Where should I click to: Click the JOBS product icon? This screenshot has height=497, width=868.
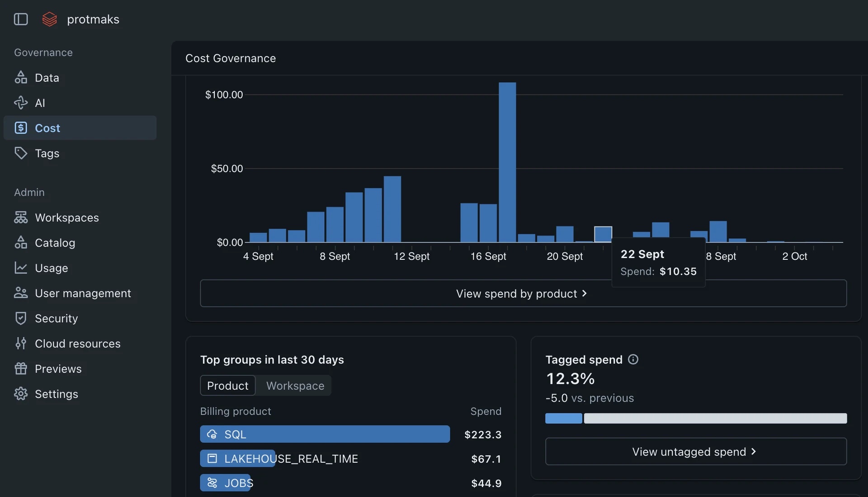coord(212,483)
